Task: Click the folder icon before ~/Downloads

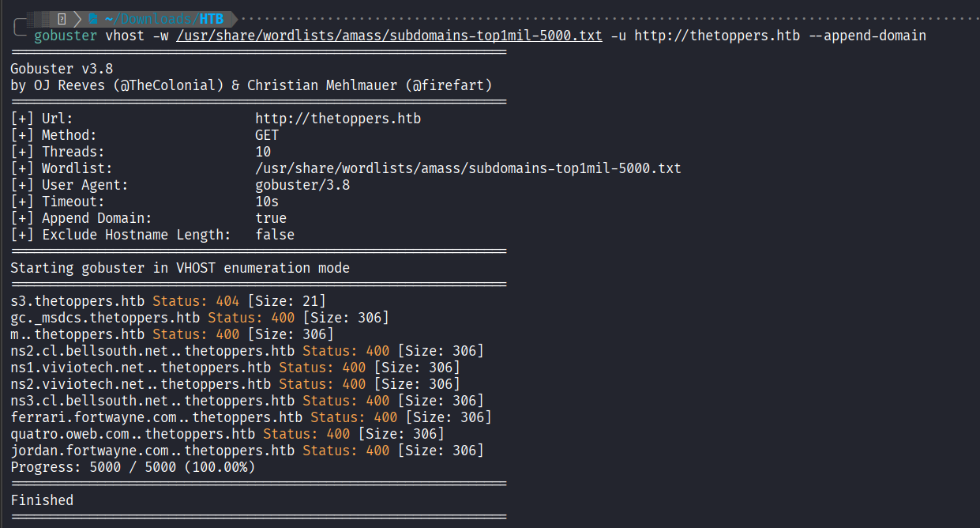Action: tap(93, 19)
